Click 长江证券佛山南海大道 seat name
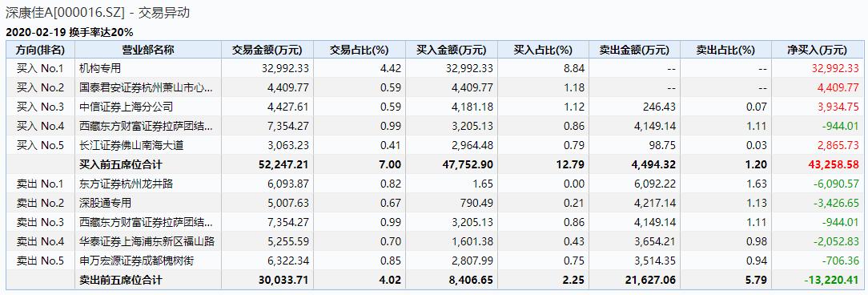 point(131,145)
